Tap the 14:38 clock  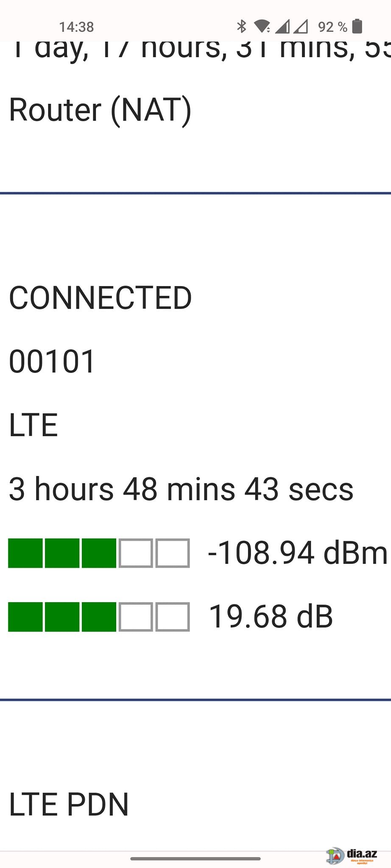pos(76,27)
